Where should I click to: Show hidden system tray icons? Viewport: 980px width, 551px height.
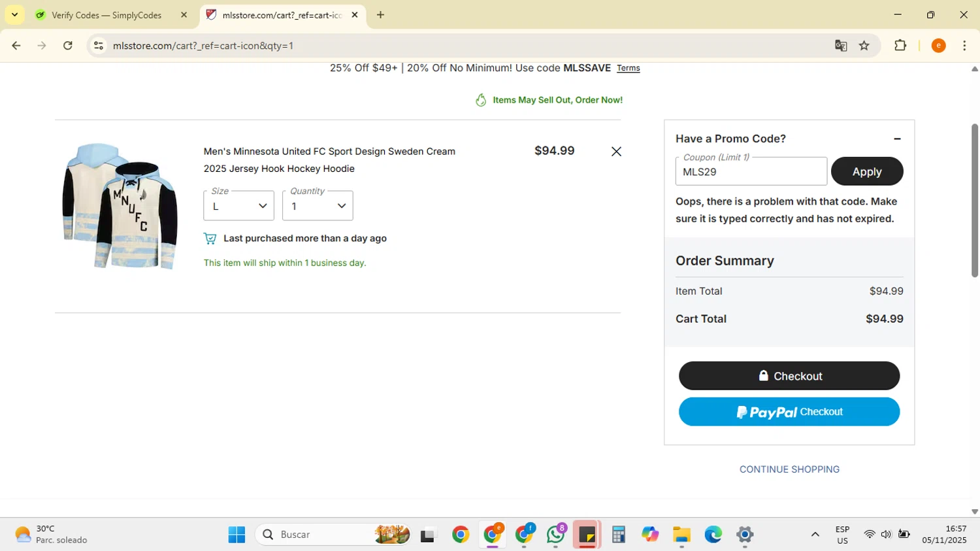[x=815, y=535]
